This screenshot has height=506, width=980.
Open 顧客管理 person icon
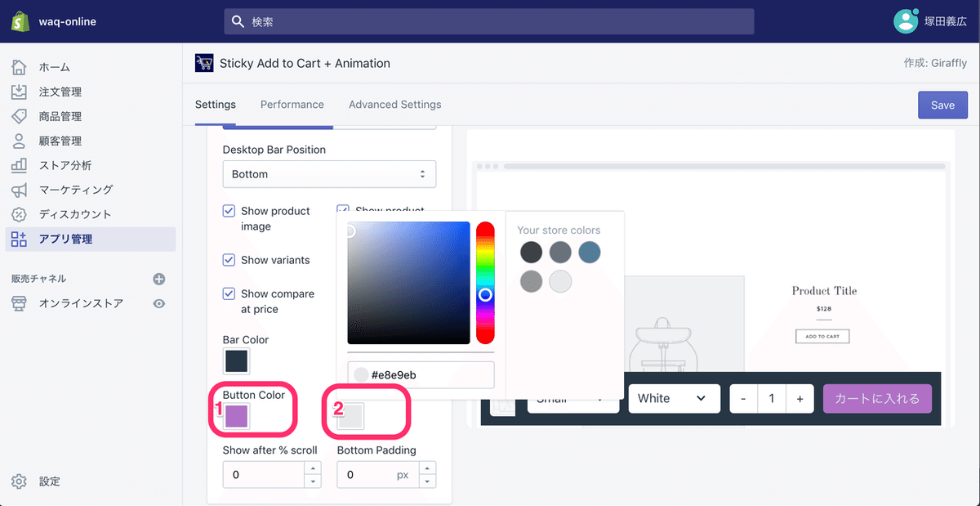coord(20,141)
